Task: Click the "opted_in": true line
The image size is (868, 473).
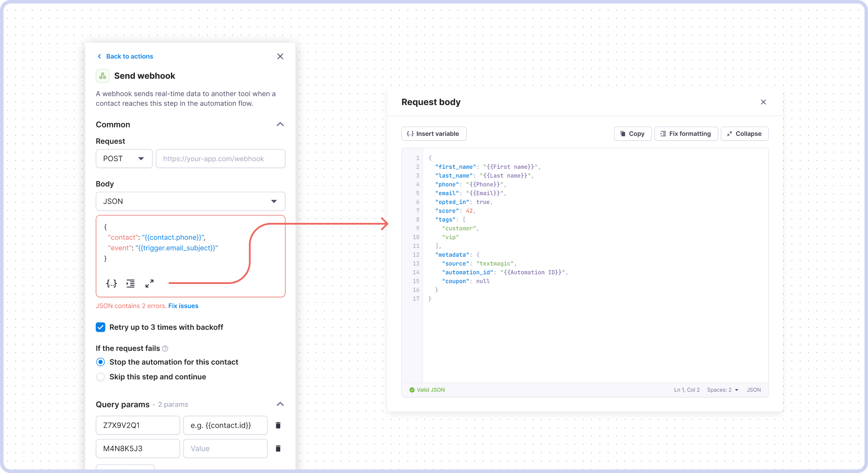Action: (x=464, y=202)
